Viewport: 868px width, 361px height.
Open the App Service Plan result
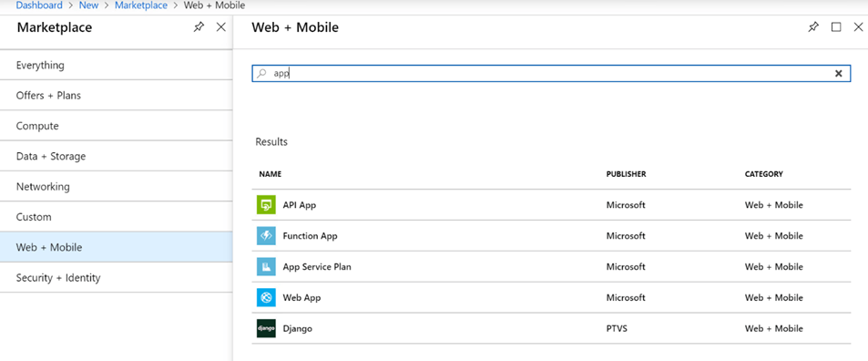click(x=551, y=267)
